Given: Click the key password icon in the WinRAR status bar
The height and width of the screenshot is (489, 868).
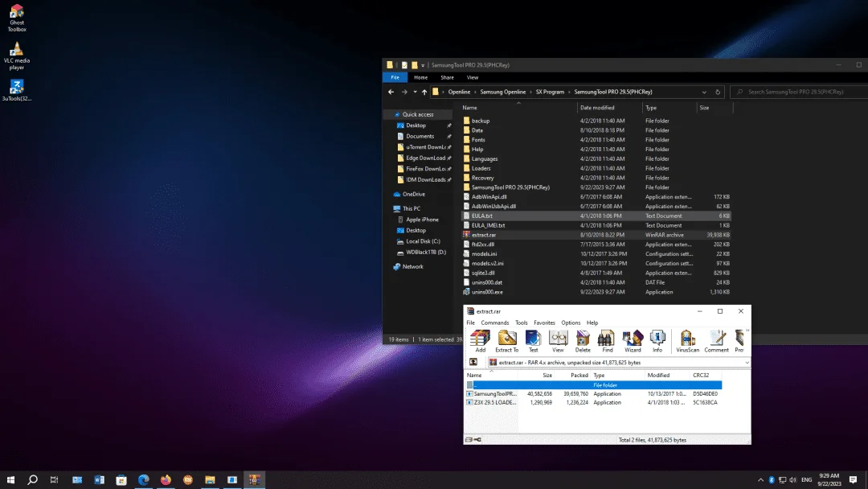Looking at the screenshot, I should coord(477,440).
